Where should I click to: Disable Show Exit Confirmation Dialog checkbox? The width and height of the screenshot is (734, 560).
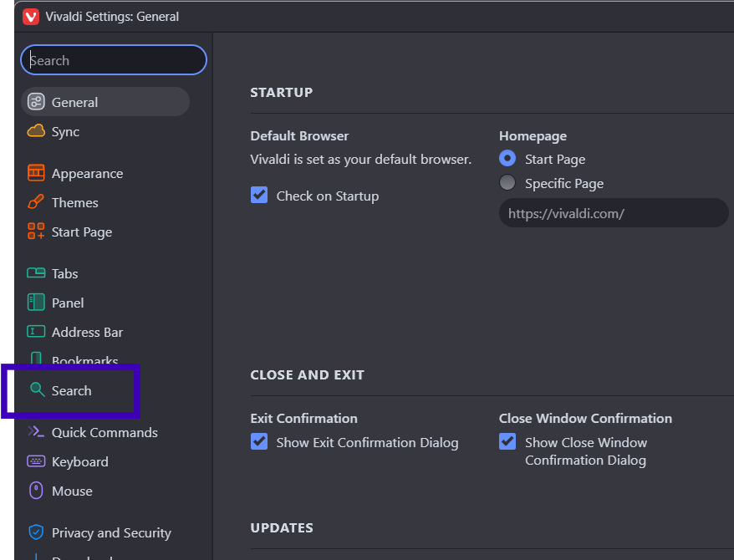pyautogui.click(x=259, y=442)
